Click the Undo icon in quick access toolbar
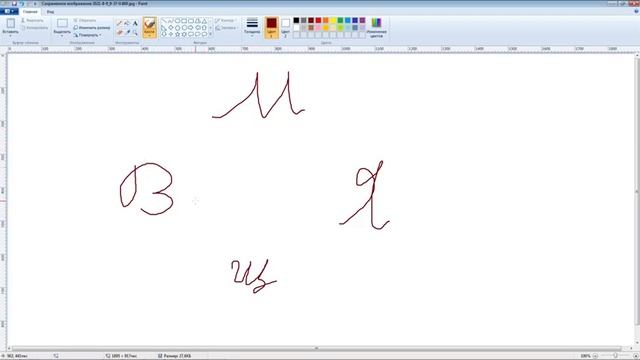 (22, 3)
